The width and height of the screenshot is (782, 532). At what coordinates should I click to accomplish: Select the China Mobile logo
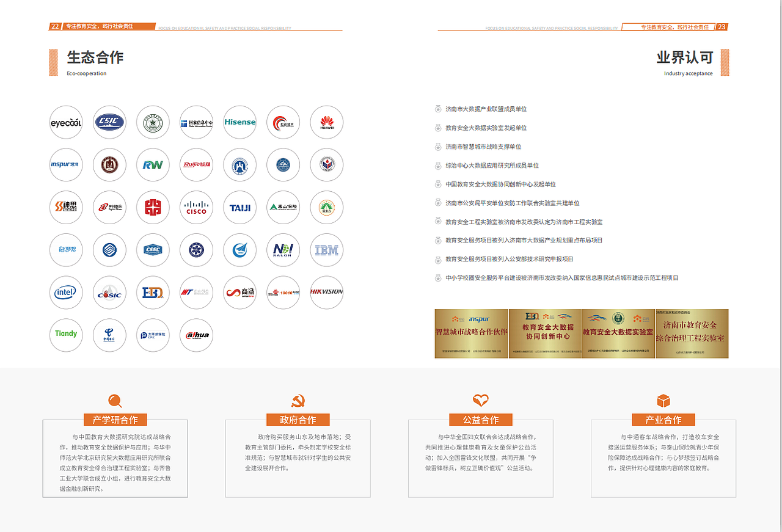[x=109, y=250]
